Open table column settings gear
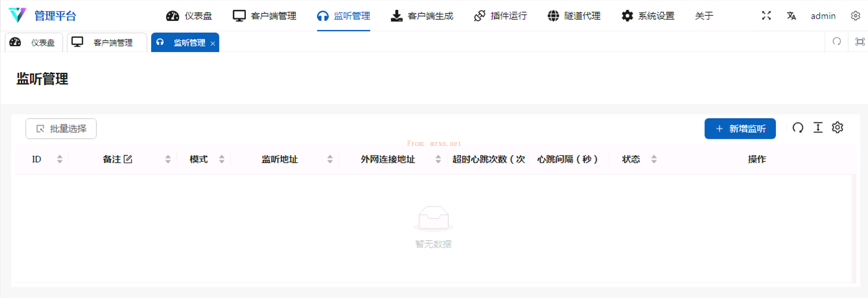This screenshot has width=868, height=298. pos(837,128)
